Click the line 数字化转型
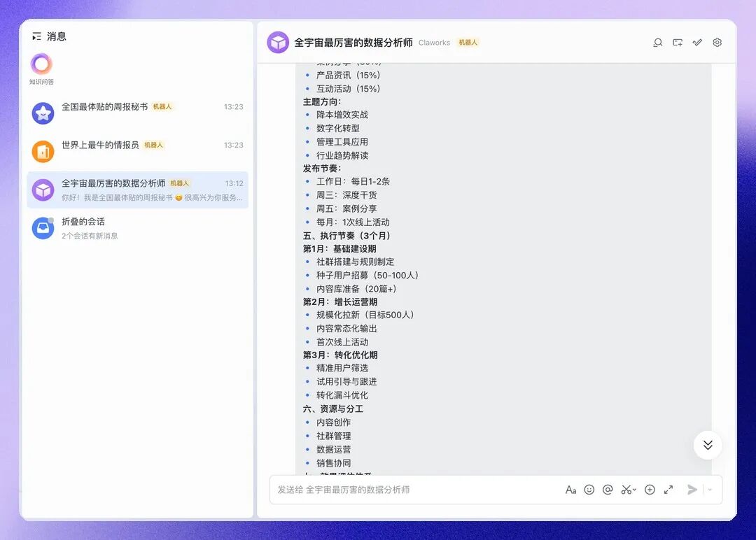 337,128
